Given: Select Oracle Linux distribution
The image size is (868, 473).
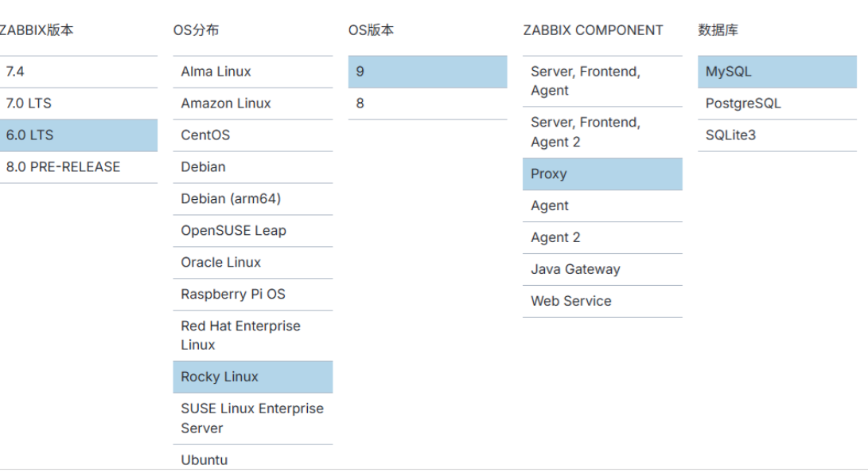Looking at the screenshot, I should [x=252, y=263].
